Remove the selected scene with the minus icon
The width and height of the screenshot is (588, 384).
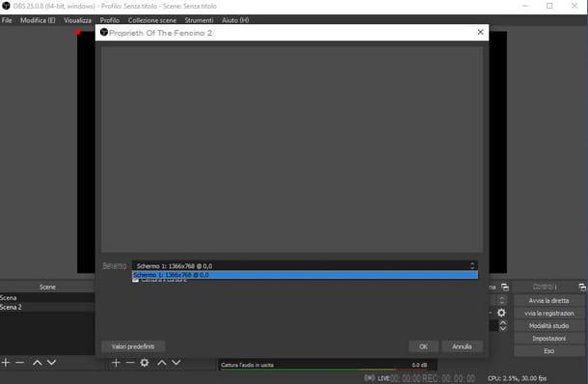20,362
